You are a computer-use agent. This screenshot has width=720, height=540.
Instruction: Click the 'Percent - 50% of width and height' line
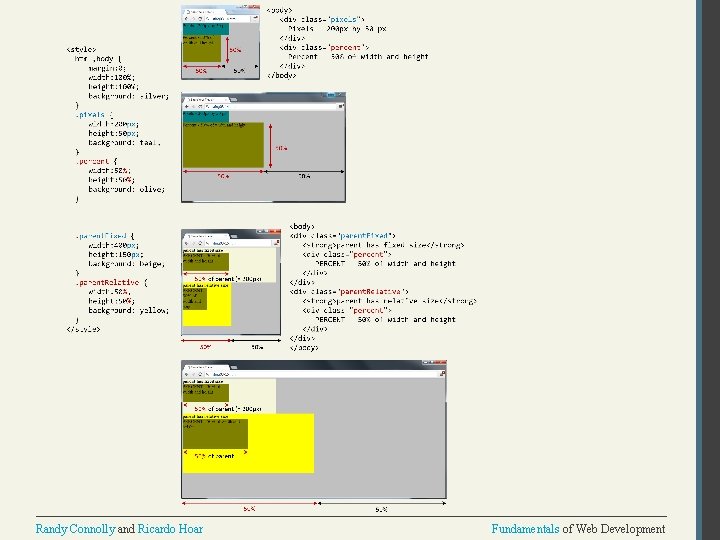click(358, 57)
